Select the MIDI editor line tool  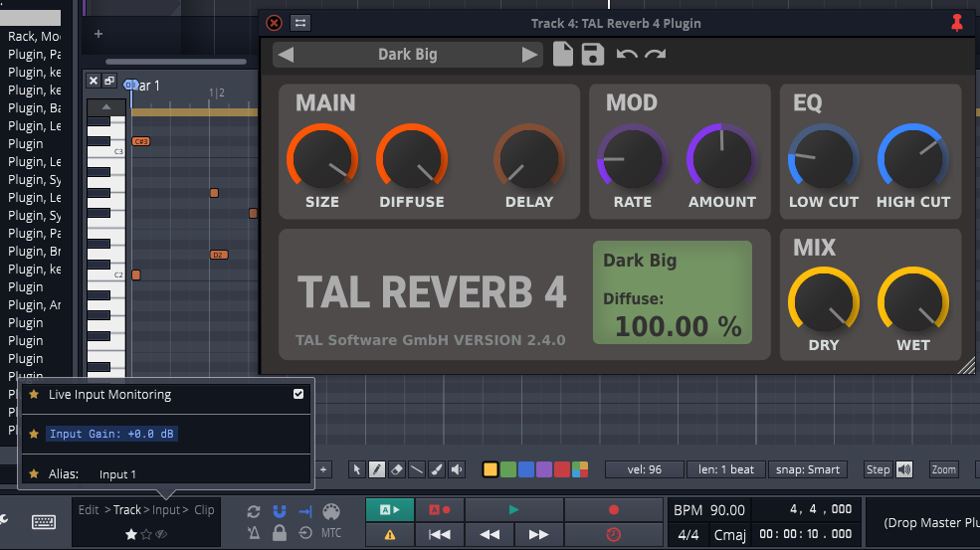[x=416, y=469]
